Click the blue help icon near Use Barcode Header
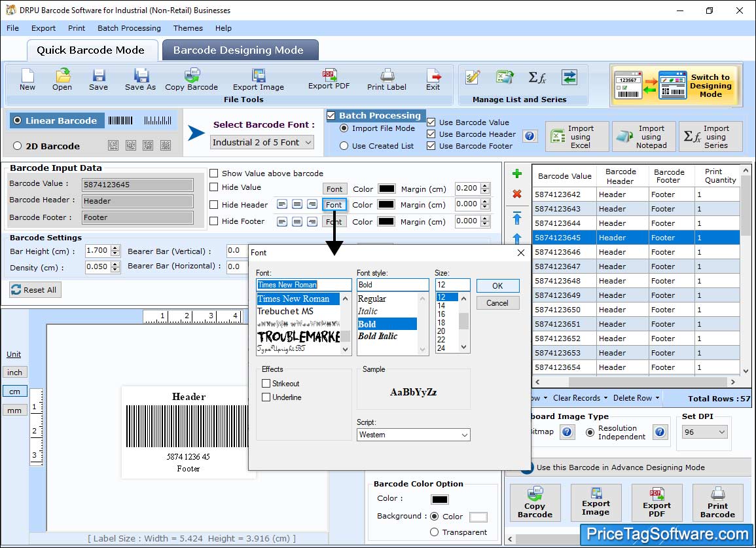Screen dimensions: 756x548 (x=530, y=136)
